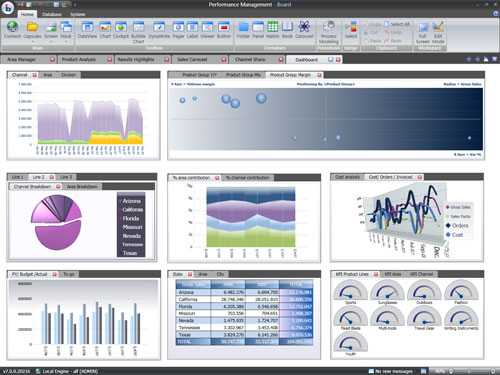Toggle Edit Mode in Workspace group
The image size is (500, 375).
tap(438, 27)
